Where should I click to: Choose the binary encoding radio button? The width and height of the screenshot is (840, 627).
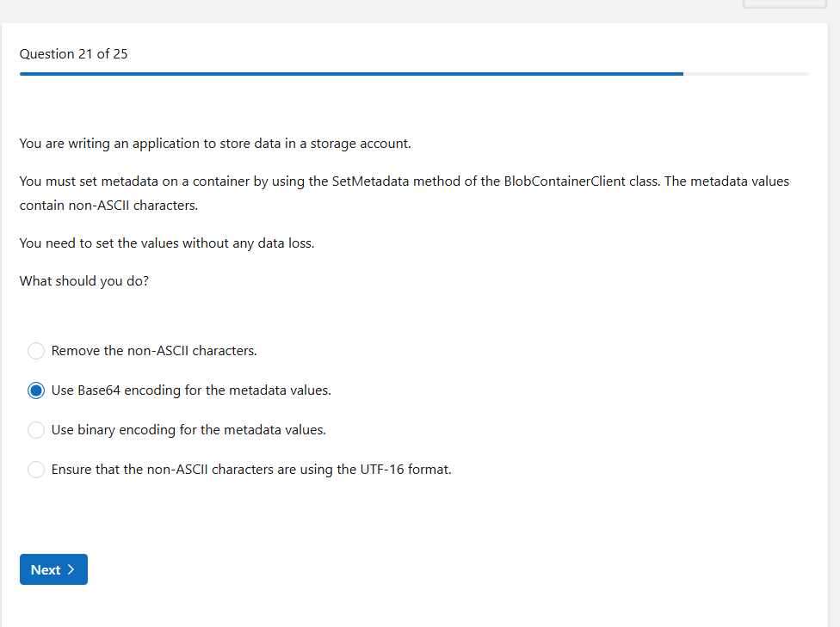tap(36, 430)
